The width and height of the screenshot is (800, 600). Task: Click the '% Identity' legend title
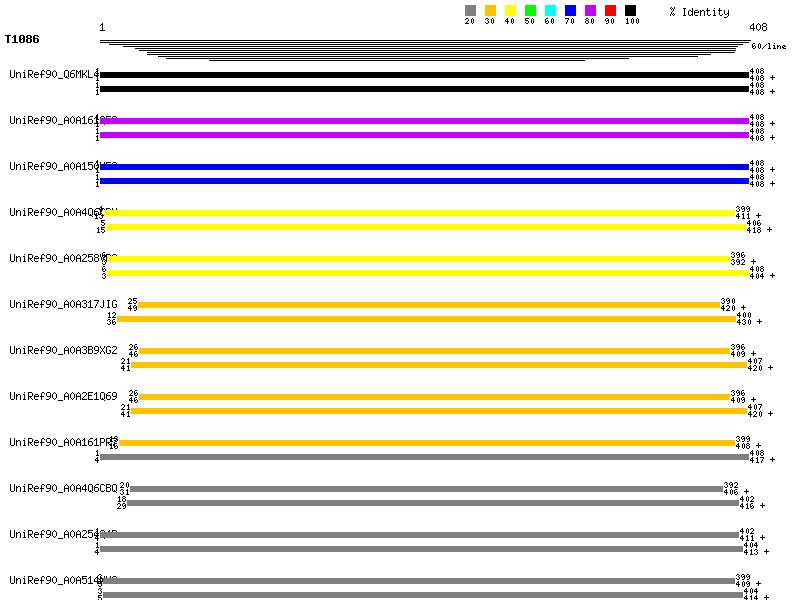pos(699,12)
